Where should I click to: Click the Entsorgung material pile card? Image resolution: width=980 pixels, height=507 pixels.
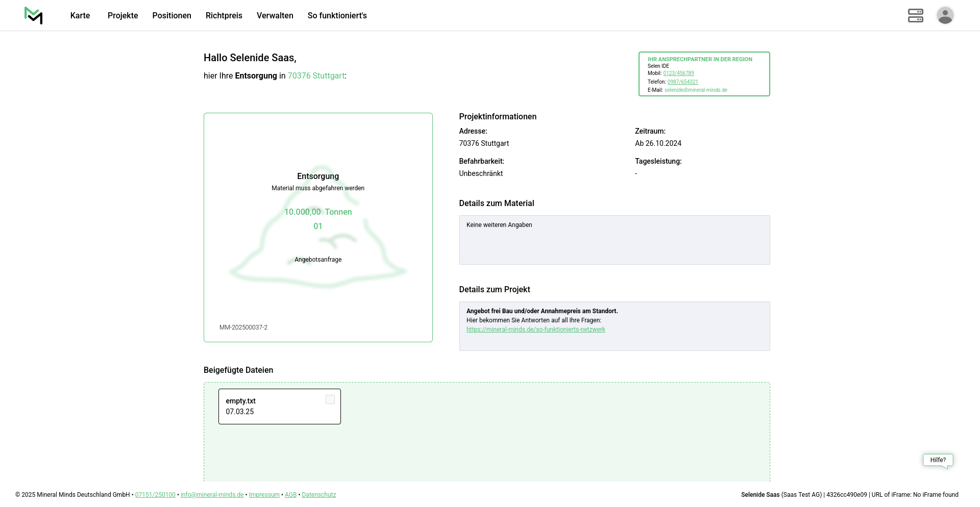click(318, 227)
